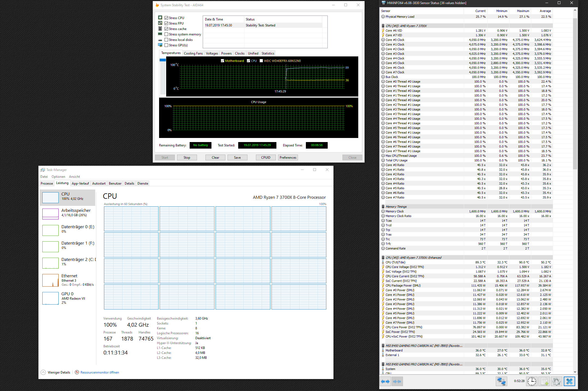This screenshot has height=391, width=588.
Task: Select Arbeitsspeicher memory thumbnail in sidebar
Action: tap(50, 214)
